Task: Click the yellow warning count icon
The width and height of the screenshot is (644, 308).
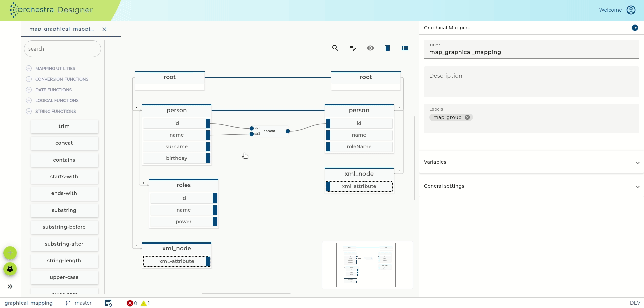Action: pyautogui.click(x=144, y=303)
